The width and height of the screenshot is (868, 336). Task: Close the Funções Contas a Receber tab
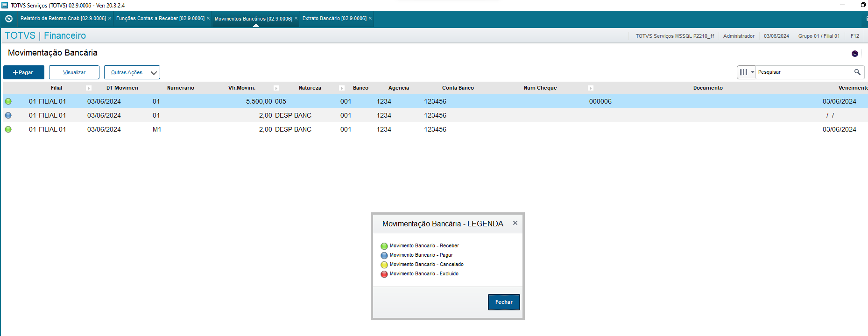point(208,18)
